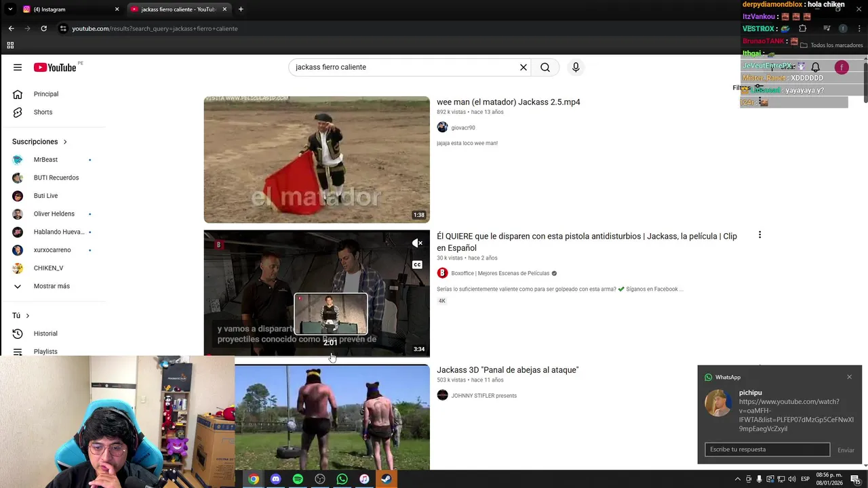Expand the Tú section chevron
This screenshot has height=488, width=868.
pos(28,316)
